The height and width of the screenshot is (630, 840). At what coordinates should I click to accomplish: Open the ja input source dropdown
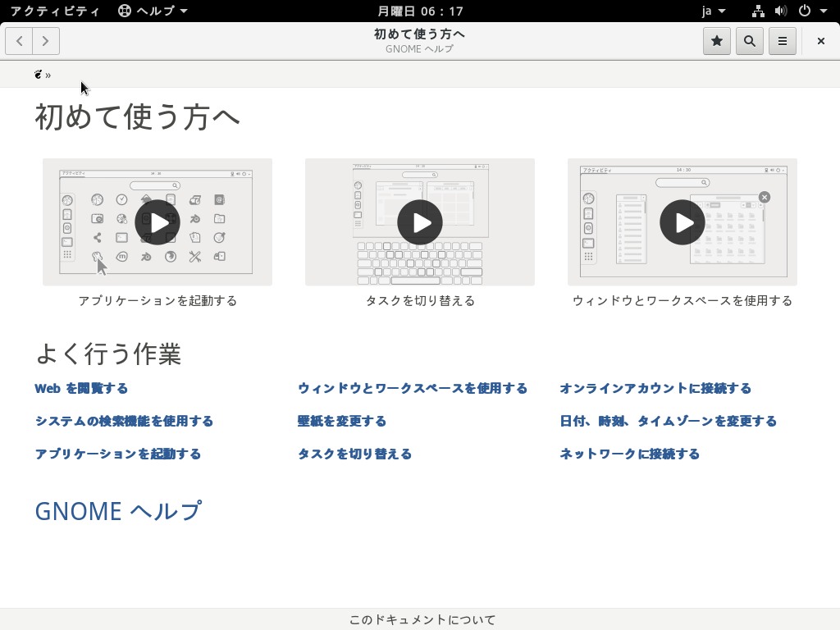tap(714, 11)
